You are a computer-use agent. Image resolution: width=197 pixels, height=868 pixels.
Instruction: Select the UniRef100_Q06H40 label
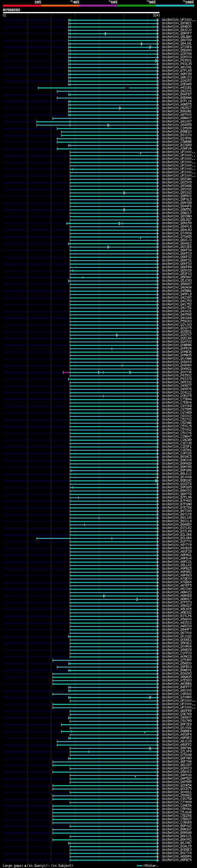(x=177, y=365)
